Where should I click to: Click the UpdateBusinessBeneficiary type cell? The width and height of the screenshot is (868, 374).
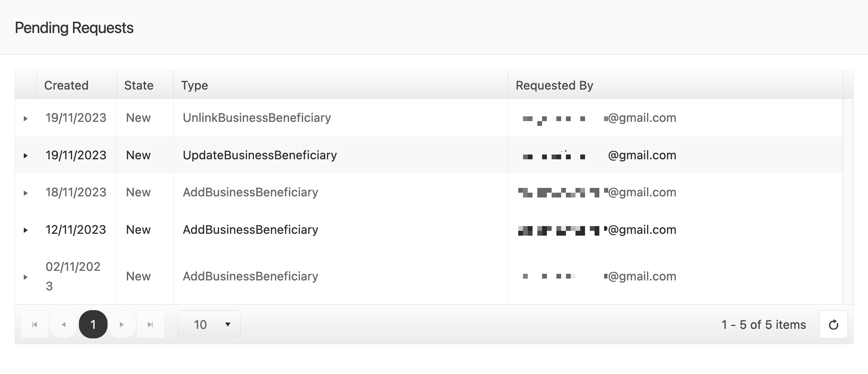click(x=259, y=155)
